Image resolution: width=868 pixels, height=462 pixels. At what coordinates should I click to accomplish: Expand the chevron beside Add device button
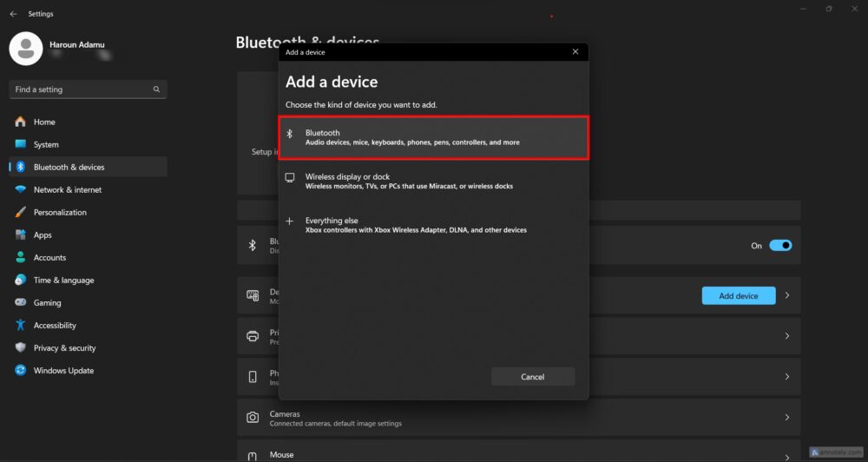(x=786, y=296)
